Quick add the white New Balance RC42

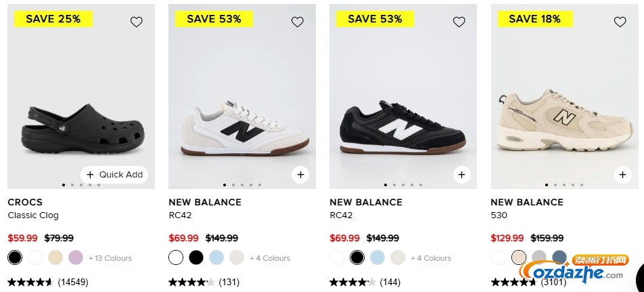pyautogui.click(x=300, y=175)
